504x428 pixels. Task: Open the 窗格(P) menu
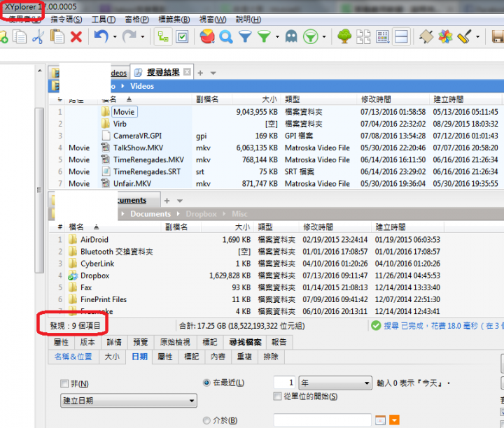[137, 20]
